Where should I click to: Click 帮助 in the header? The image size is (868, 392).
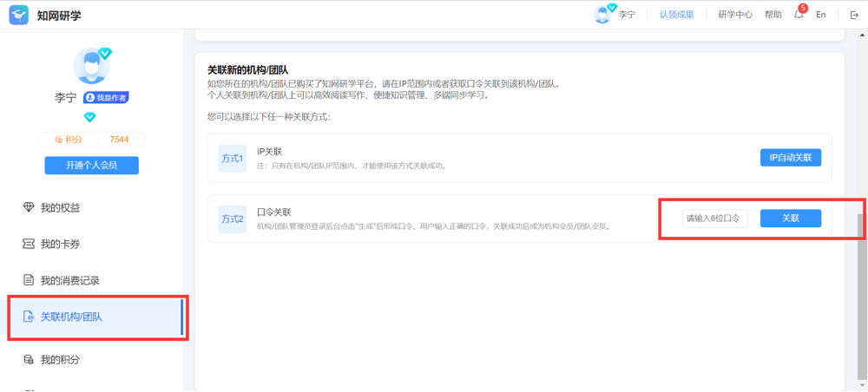(773, 15)
